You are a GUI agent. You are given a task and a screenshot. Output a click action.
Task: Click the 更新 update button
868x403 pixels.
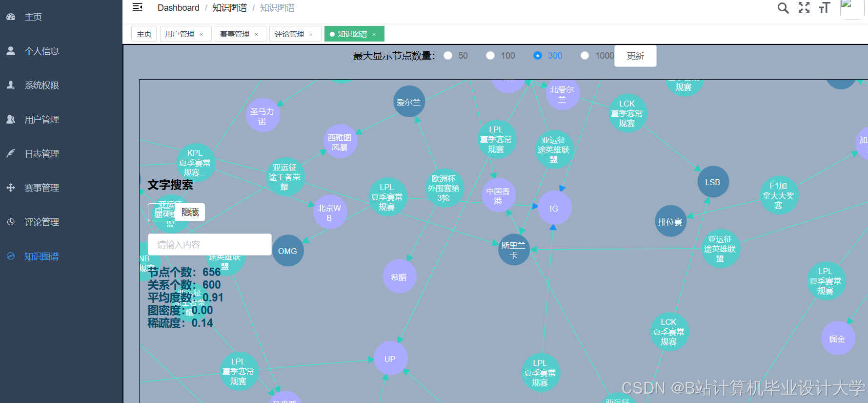pyautogui.click(x=635, y=56)
